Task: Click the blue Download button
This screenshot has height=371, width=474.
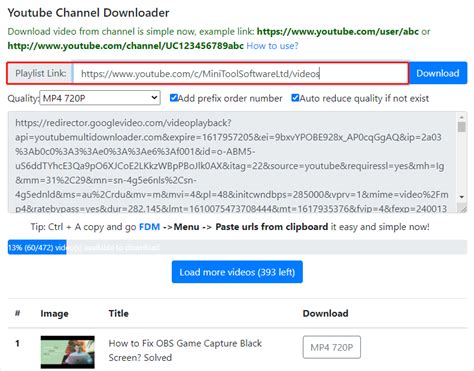Action: (438, 73)
